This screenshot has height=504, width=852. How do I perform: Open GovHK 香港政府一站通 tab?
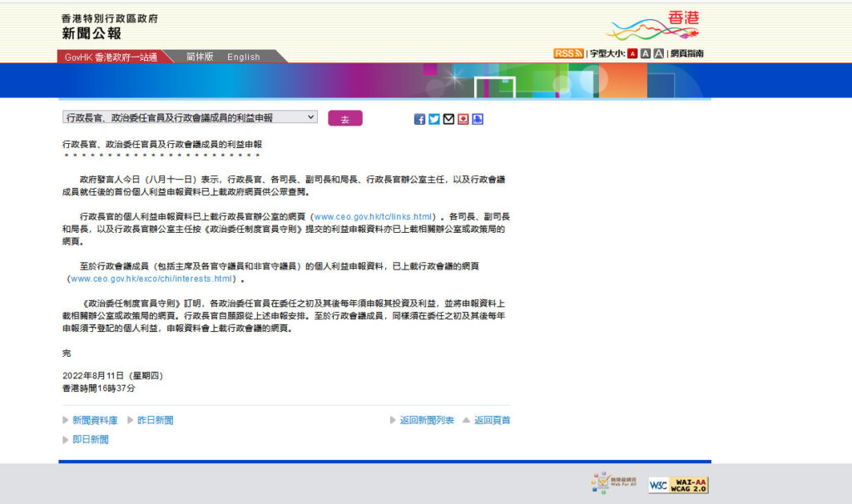pos(111,57)
